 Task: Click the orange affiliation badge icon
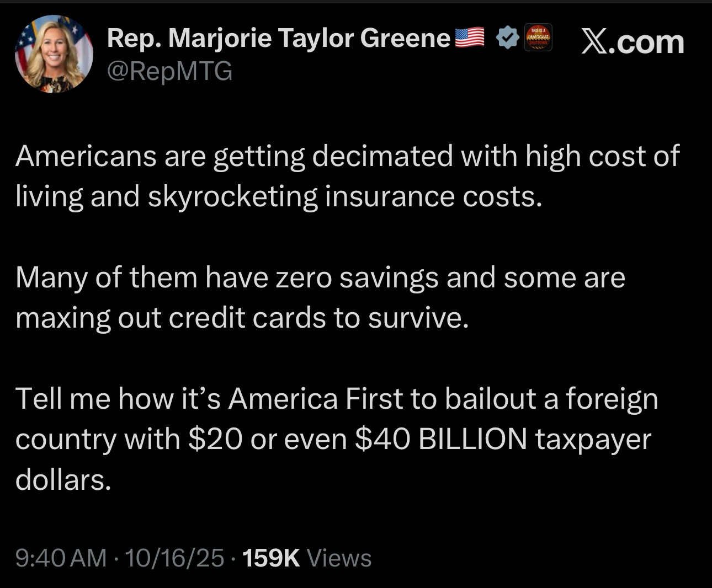click(x=538, y=38)
